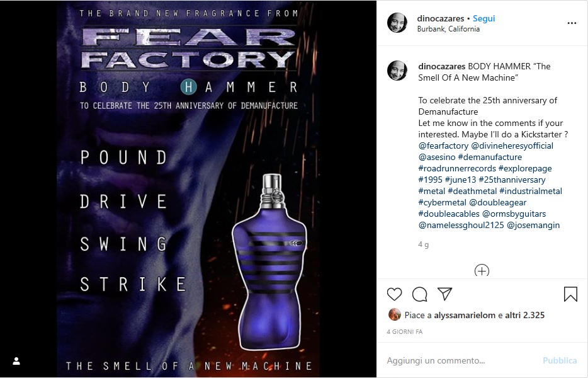This screenshot has width=588, height=378.
Task: View the altri 2.325 likes list
Action: pos(524,315)
